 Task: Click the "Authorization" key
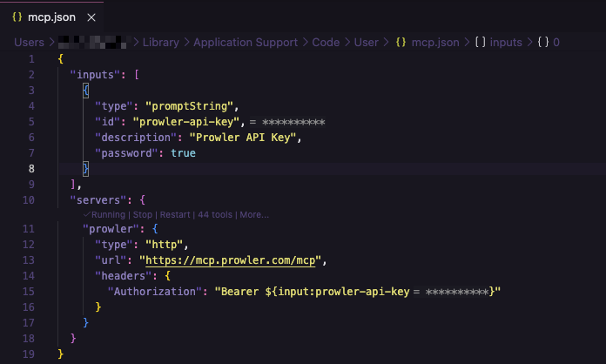tap(155, 292)
